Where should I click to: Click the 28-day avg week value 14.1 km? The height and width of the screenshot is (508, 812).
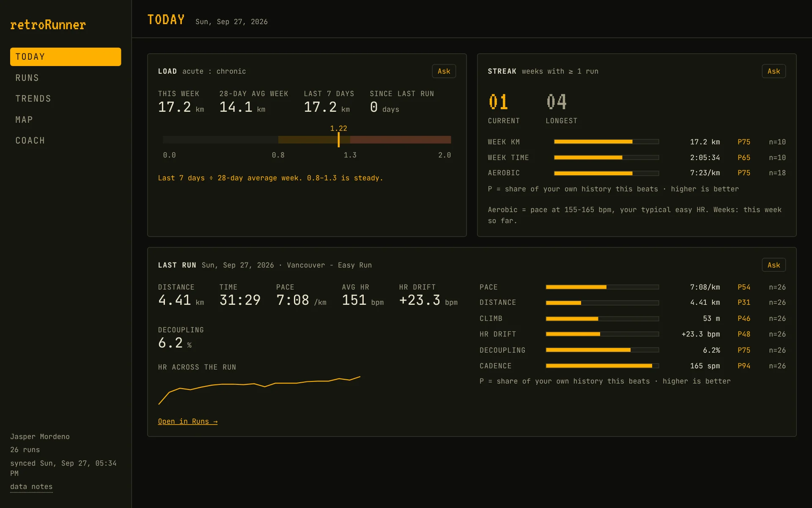[x=242, y=107]
